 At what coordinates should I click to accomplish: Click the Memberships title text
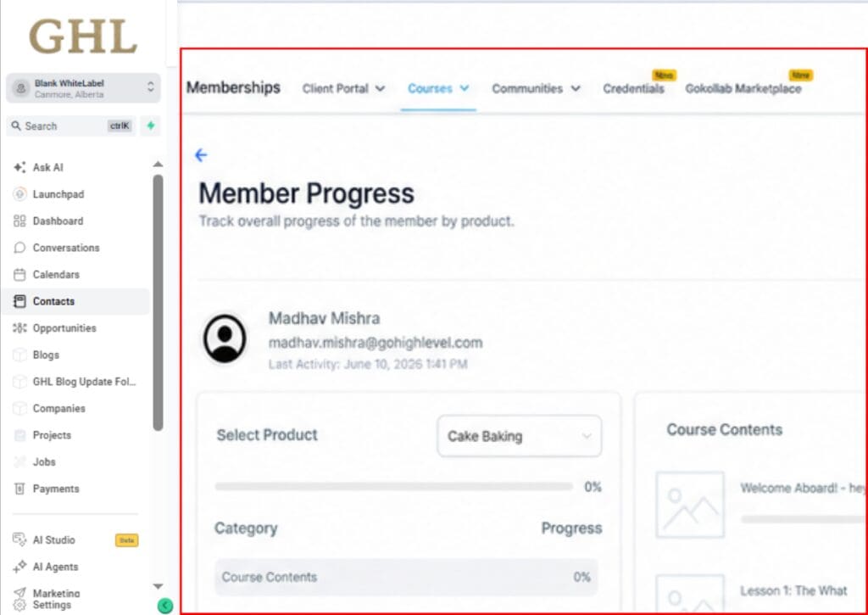point(233,87)
